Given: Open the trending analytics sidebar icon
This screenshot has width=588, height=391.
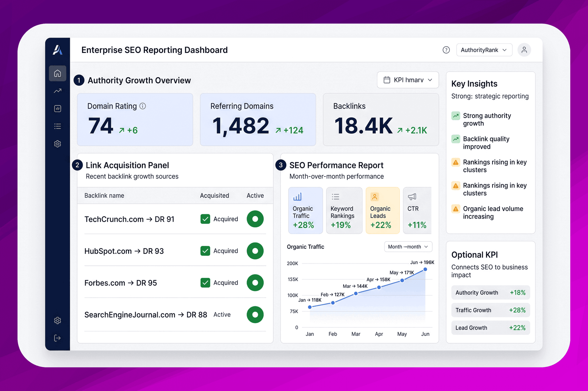Looking at the screenshot, I should 58,91.
